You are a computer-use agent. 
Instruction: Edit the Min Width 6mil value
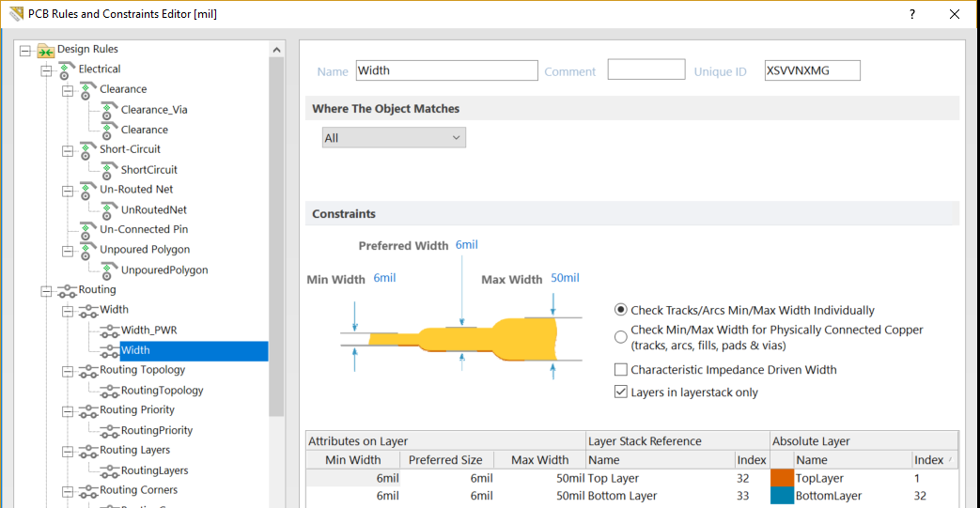click(x=384, y=278)
